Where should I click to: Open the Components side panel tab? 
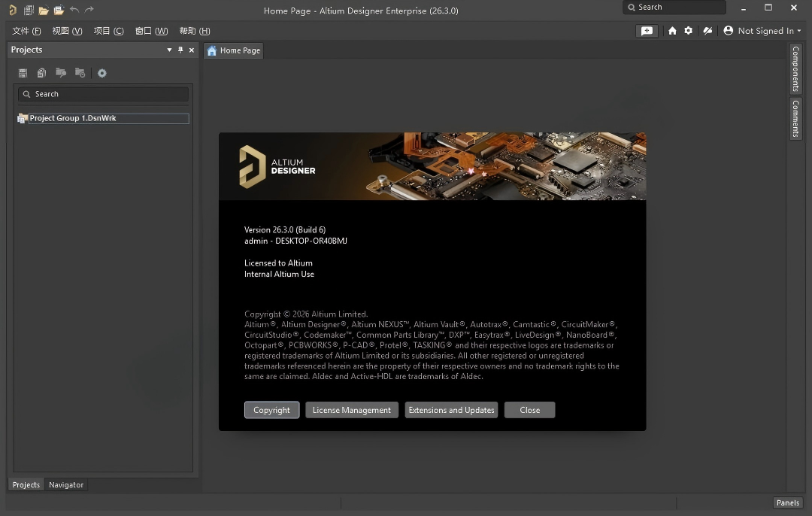(x=796, y=68)
